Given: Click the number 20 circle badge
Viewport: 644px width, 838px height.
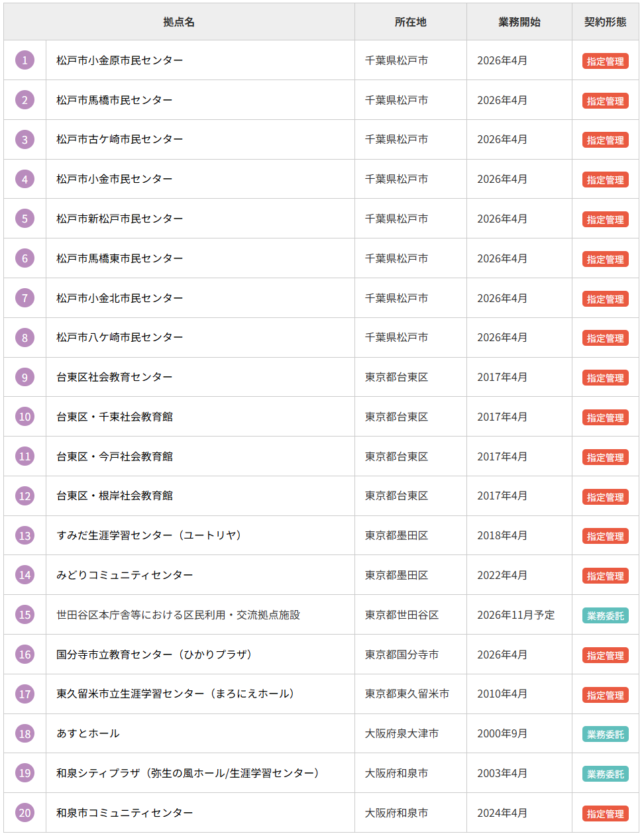Looking at the screenshot, I should pos(25,813).
